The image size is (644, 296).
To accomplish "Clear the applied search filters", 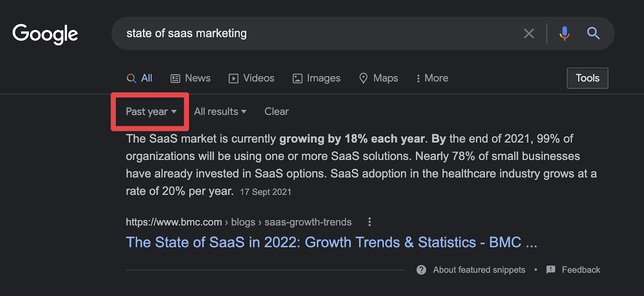I will (x=277, y=112).
